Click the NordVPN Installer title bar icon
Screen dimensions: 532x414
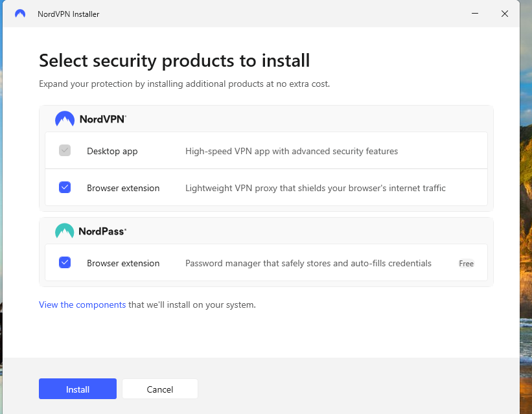(x=20, y=14)
